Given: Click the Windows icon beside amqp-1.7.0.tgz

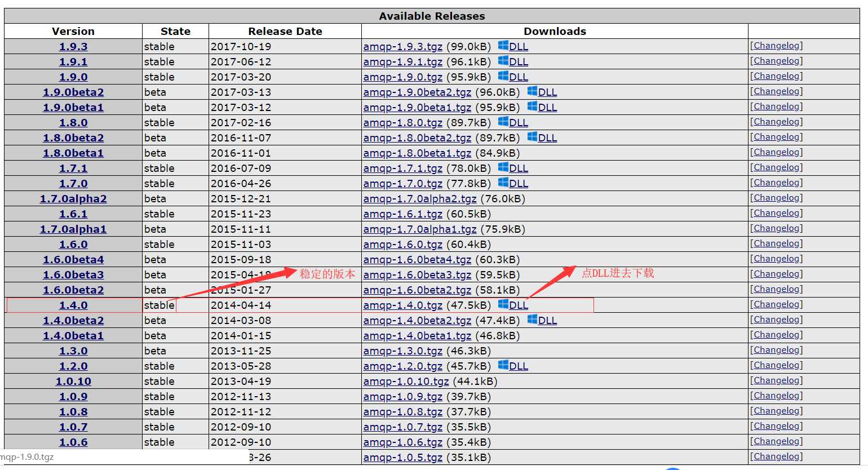Looking at the screenshot, I should [503, 183].
